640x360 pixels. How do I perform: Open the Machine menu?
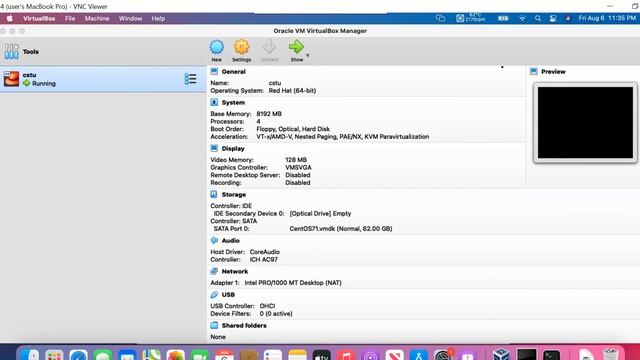[x=97, y=18]
